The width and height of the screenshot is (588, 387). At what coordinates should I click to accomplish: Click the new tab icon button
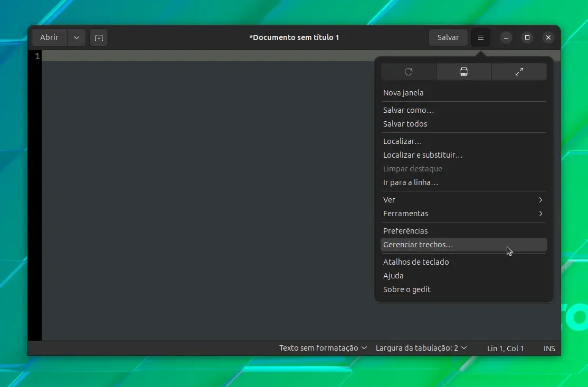coord(99,37)
